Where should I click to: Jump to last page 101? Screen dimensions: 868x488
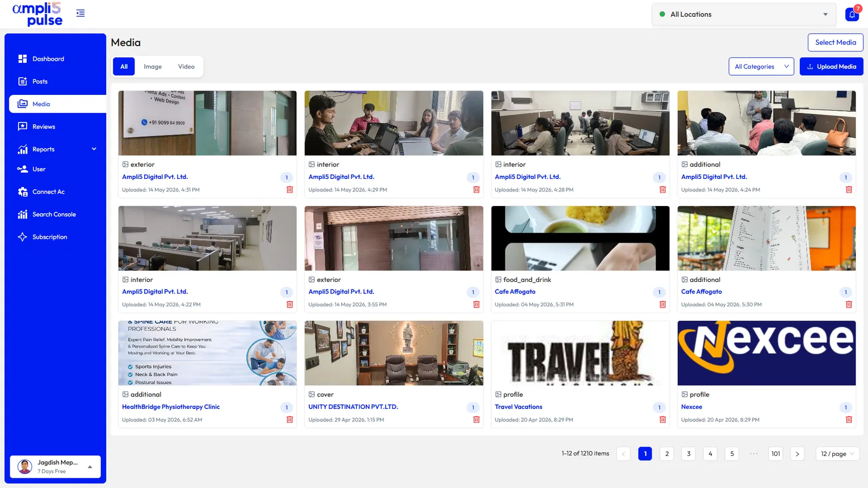776,454
